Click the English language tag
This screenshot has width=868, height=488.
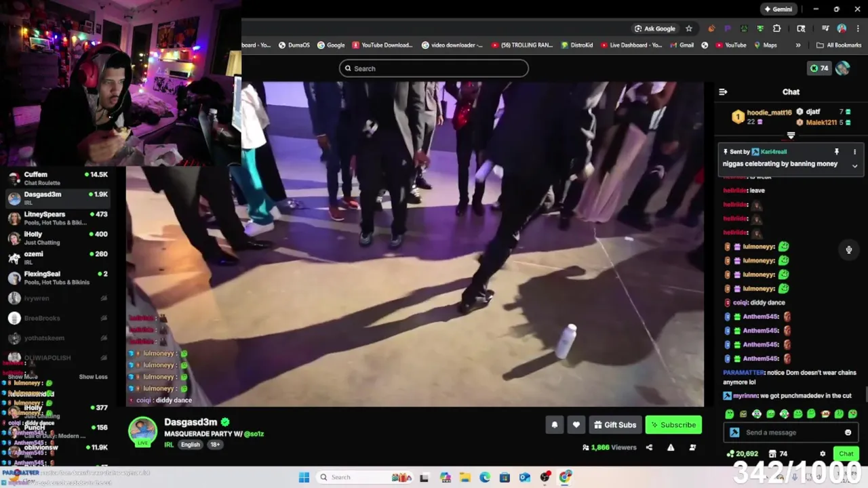tap(190, 445)
